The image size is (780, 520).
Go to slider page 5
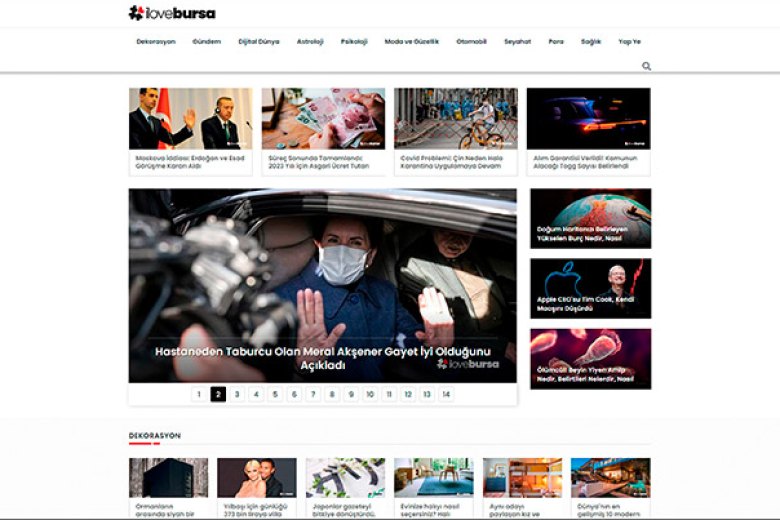point(275,394)
